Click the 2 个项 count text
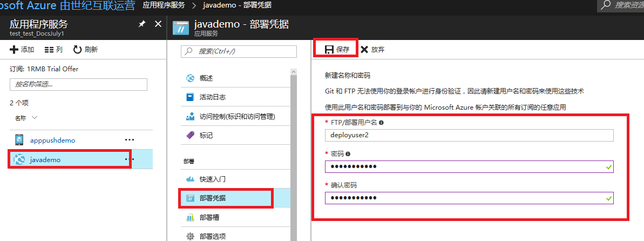 (19, 103)
